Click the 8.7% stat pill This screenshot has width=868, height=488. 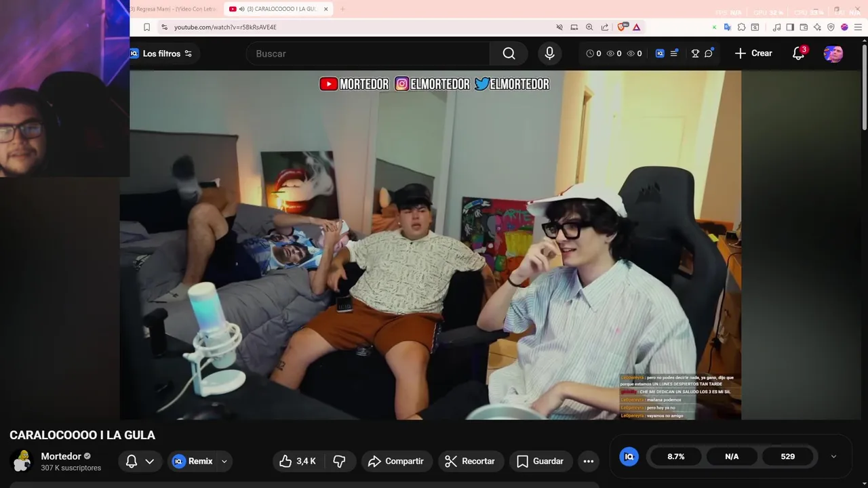[x=676, y=456]
